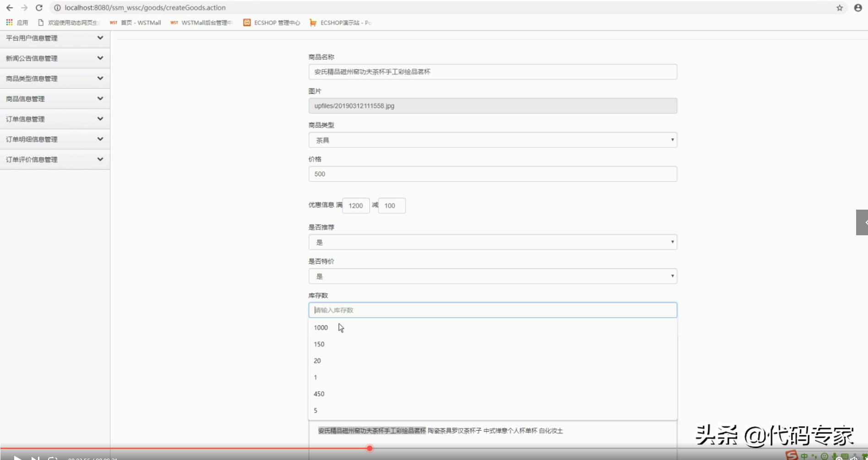Viewport: 868px width, 460px height.
Task: Choose 150 from the stock suggestions
Action: [493, 344]
